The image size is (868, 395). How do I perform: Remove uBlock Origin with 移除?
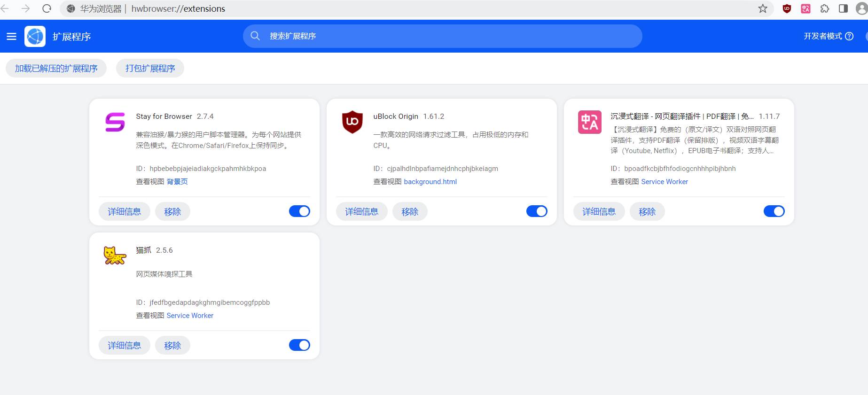410,212
